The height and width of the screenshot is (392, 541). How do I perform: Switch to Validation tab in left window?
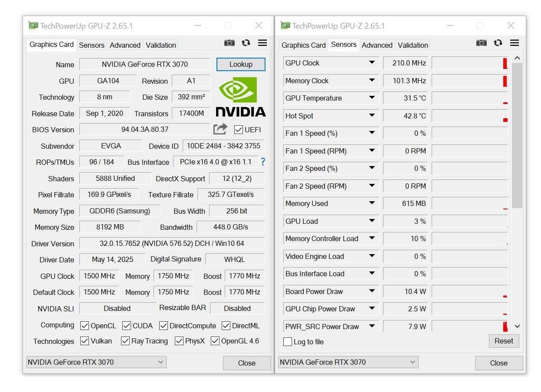pyautogui.click(x=161, y=45)
